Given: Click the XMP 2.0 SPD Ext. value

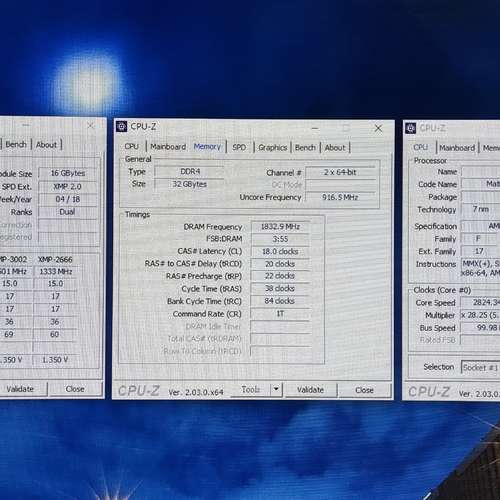Looking at the screenshot, I should pos(68,187).
